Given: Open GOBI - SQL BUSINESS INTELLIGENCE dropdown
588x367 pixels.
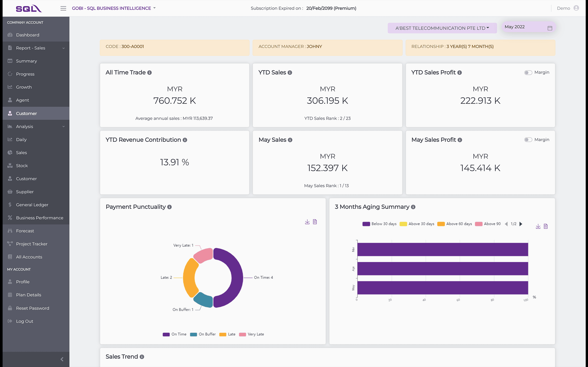Looking at the screenshot, I should (114, 8).
